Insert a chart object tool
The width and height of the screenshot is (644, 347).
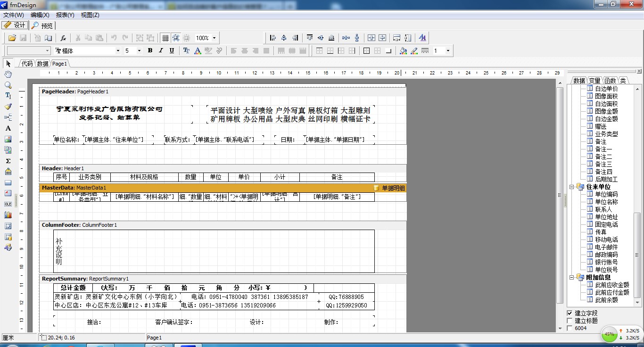[x=8, y=215]
